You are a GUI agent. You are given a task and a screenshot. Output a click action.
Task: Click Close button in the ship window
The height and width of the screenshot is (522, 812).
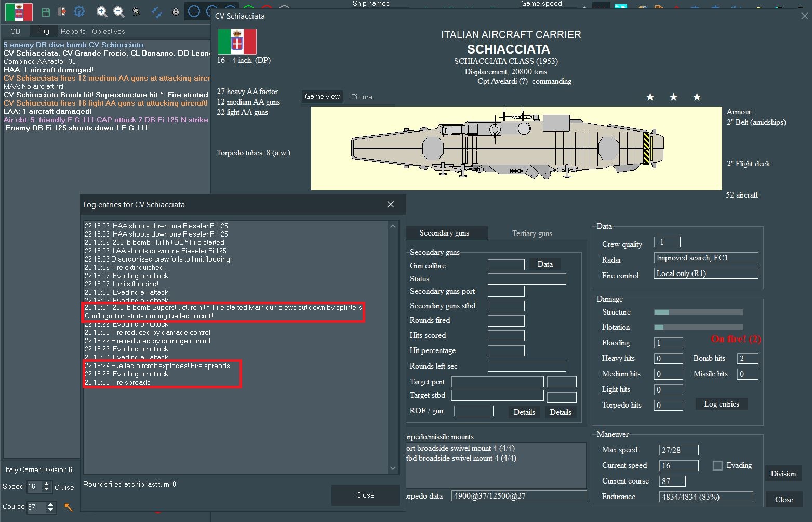point(784,500)
